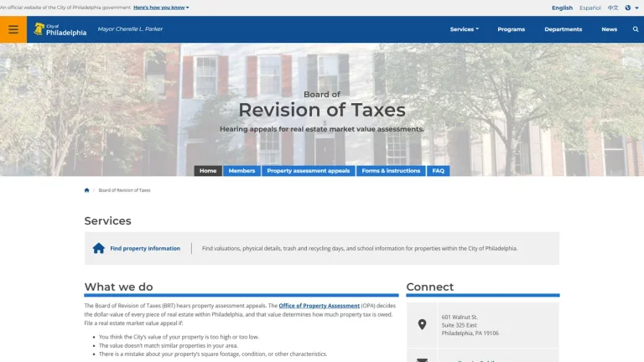Open Forms & instructions tab
The image size is (644, 362).
(x=391, y=171)
